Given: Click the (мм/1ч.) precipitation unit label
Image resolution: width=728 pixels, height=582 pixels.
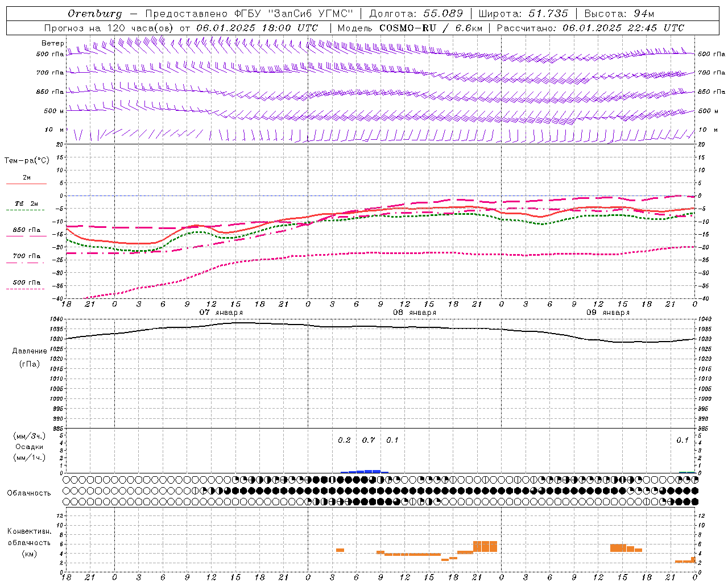Looking at the screenshot, I should (29, 458).
